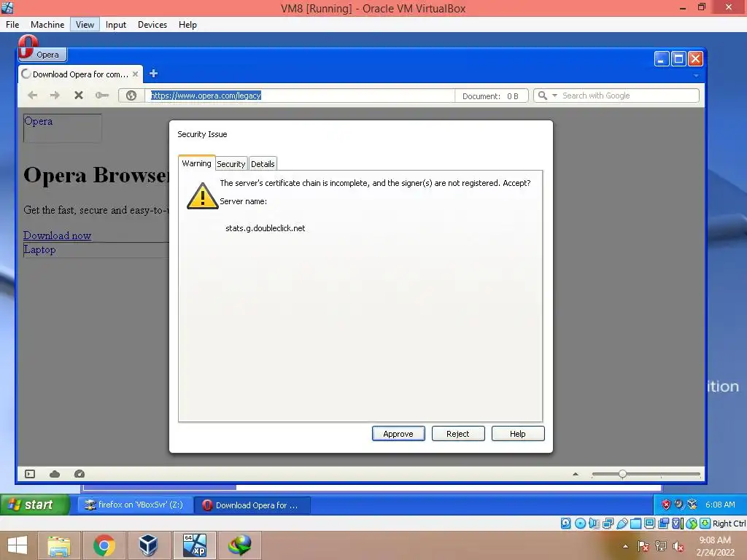Click the host muted volume icon

[678, 546]
